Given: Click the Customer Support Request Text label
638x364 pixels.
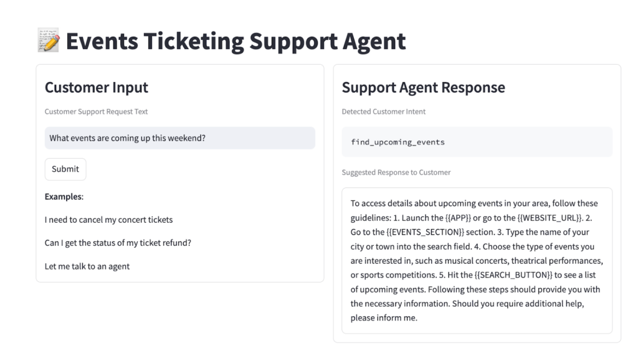Looking at the screenshot, I should (96, 112).
